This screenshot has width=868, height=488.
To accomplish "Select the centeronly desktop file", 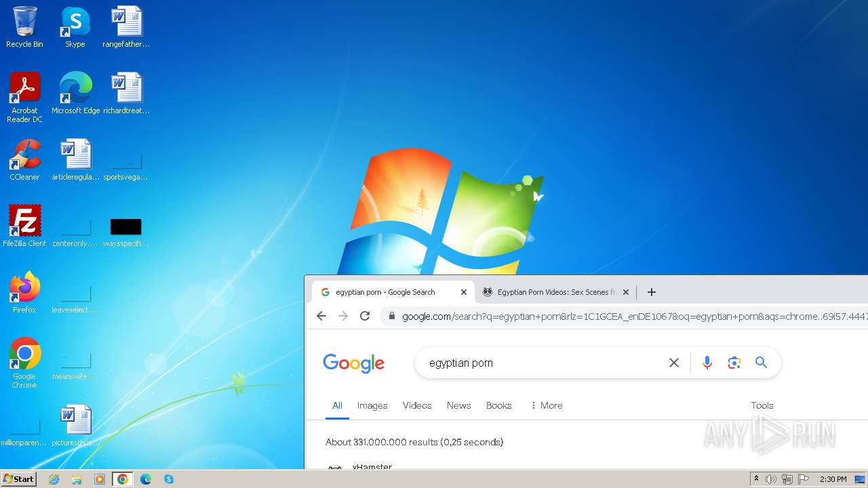I will 75,232.
